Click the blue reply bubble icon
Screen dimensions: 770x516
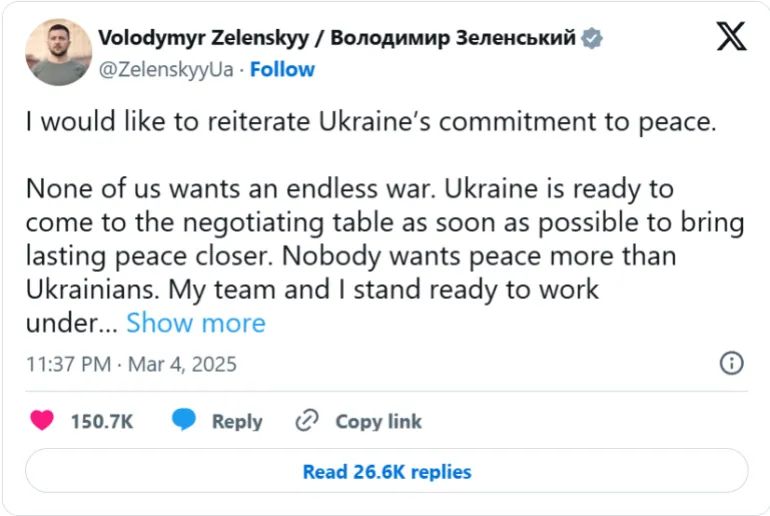click(184, 421)
